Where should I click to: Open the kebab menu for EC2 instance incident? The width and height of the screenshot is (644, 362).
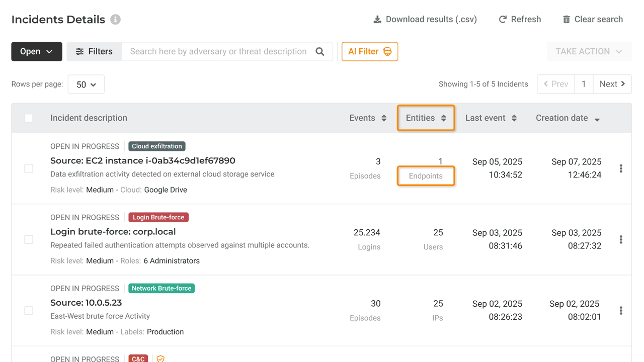pyautogui.click(x=621, y=168)
